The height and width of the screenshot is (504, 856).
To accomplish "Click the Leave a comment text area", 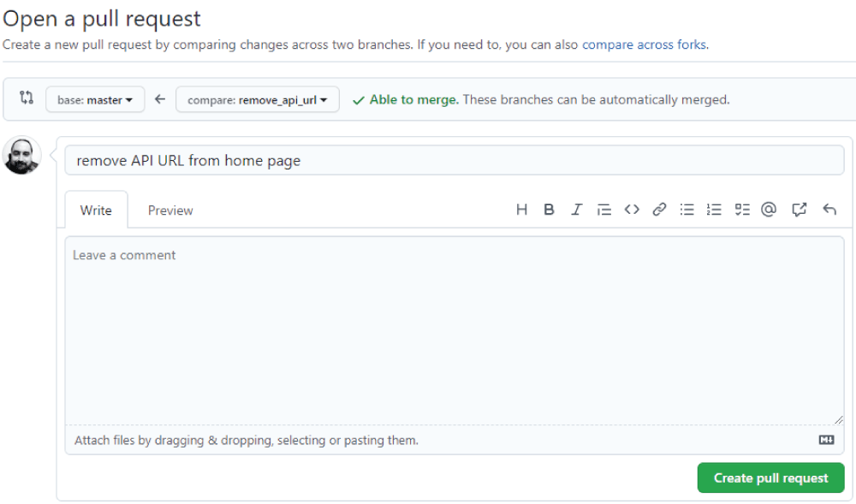I will (455, 330).
